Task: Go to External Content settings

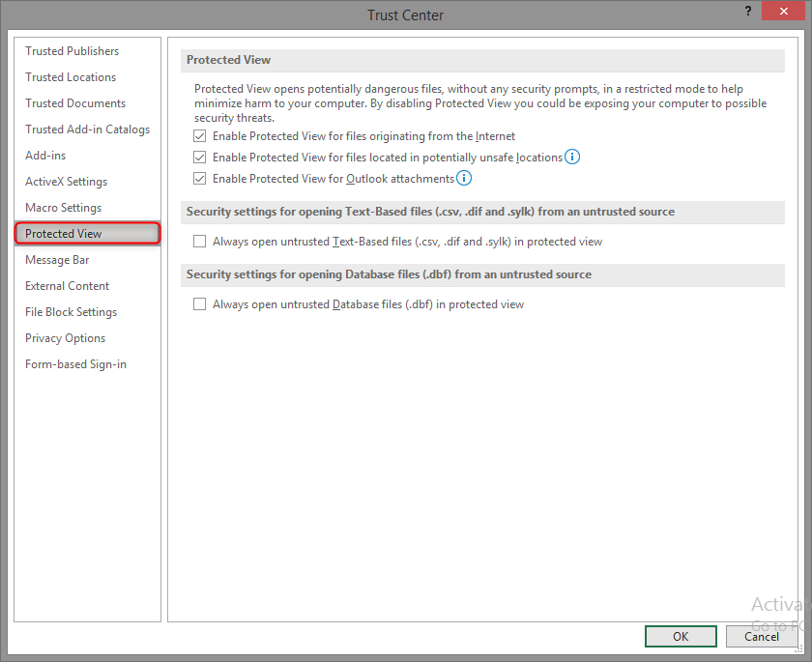Action: [68, 286]
